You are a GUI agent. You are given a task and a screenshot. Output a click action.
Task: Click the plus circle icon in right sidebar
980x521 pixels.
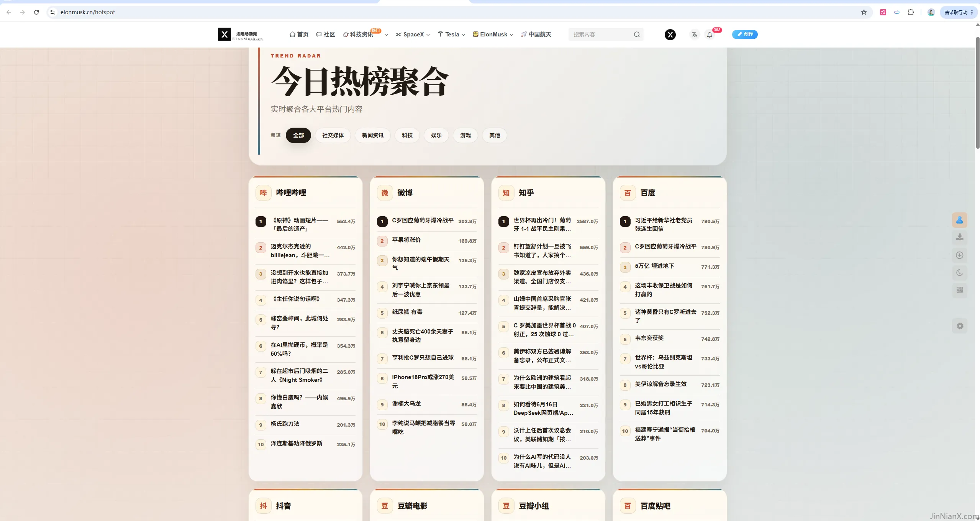coord(960,255)
